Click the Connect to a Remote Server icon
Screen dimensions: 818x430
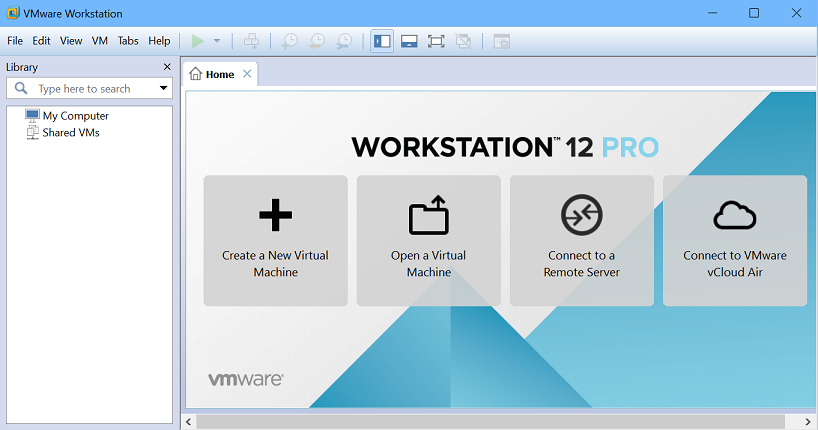tap(581, 215)
